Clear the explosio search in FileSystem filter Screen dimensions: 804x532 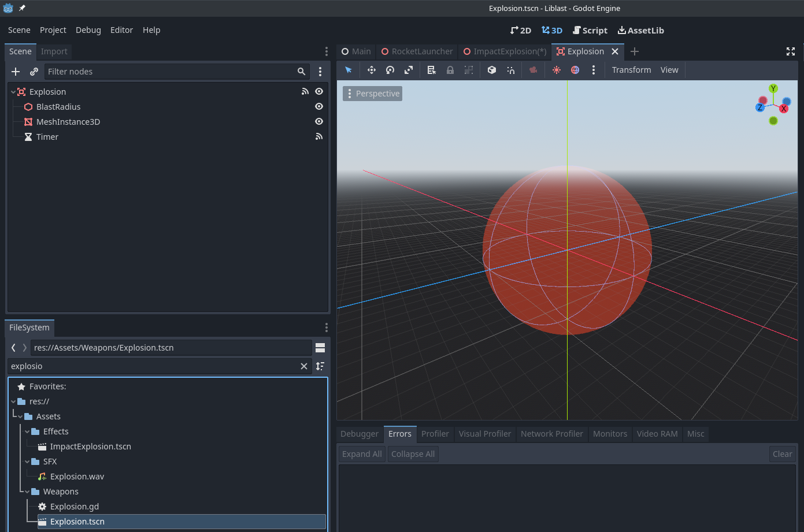(x=304, y=366)
